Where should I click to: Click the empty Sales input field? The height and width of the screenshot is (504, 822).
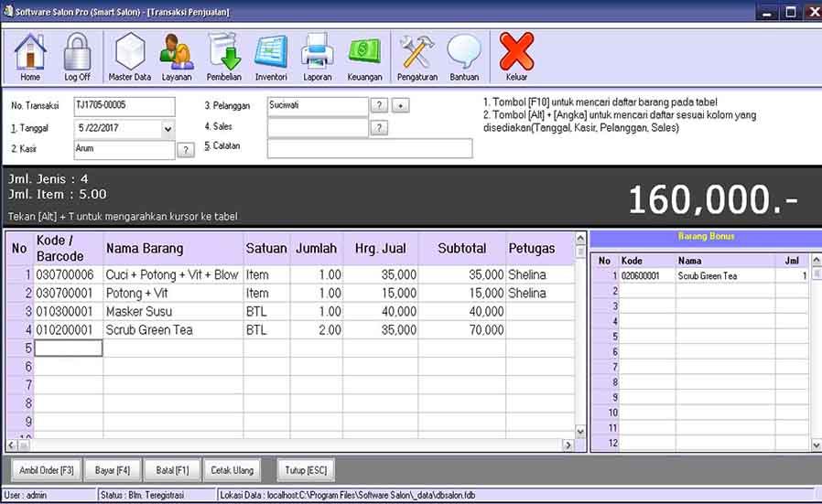pyautogui.click(x=318, y=128)
